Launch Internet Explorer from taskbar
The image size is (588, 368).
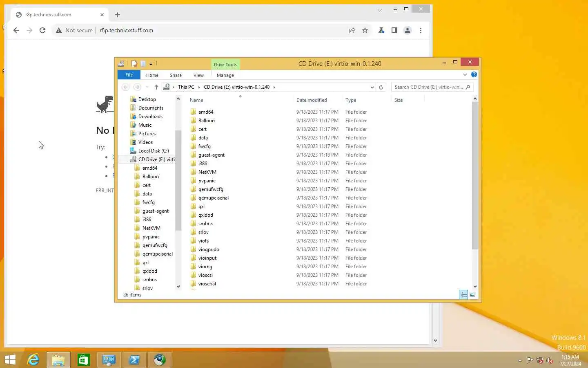(x=33, y=360)
